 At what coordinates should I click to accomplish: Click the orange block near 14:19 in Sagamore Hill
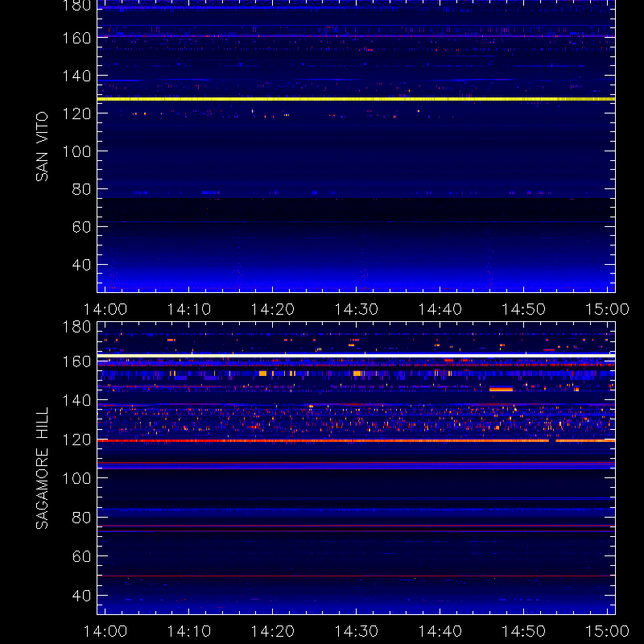(263, 374)
